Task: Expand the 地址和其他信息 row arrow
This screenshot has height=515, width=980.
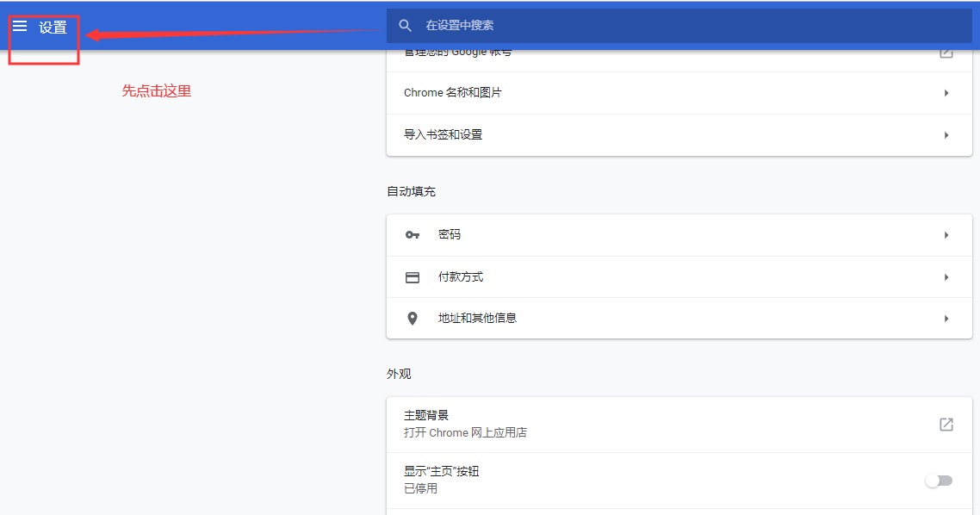Action: tap(946, 319)
